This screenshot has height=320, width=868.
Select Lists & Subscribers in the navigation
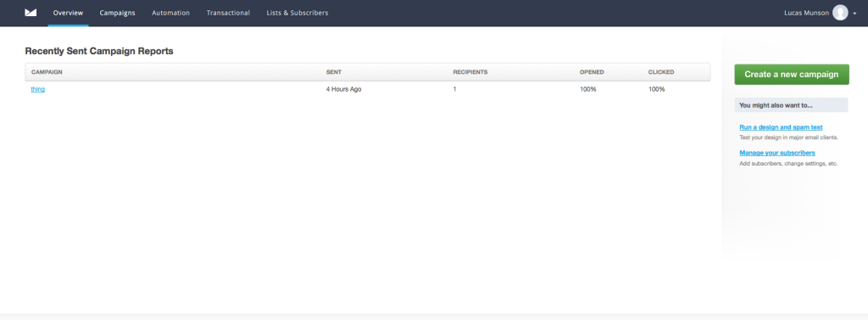298,13
